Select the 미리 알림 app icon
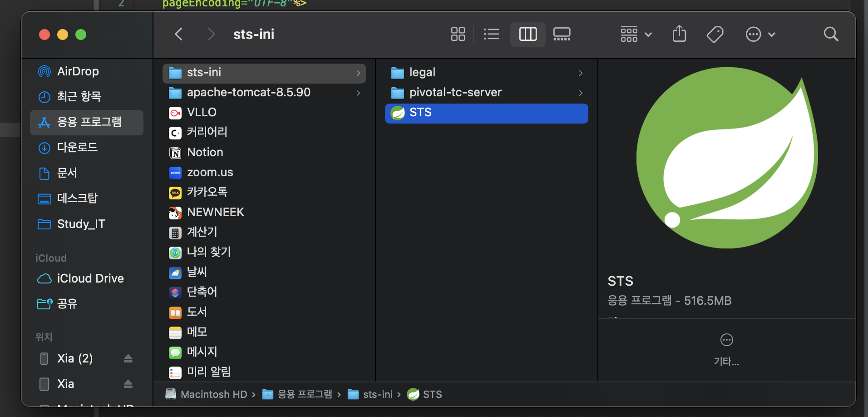Viewport: 868px width, 417px height. coord(175,372)
